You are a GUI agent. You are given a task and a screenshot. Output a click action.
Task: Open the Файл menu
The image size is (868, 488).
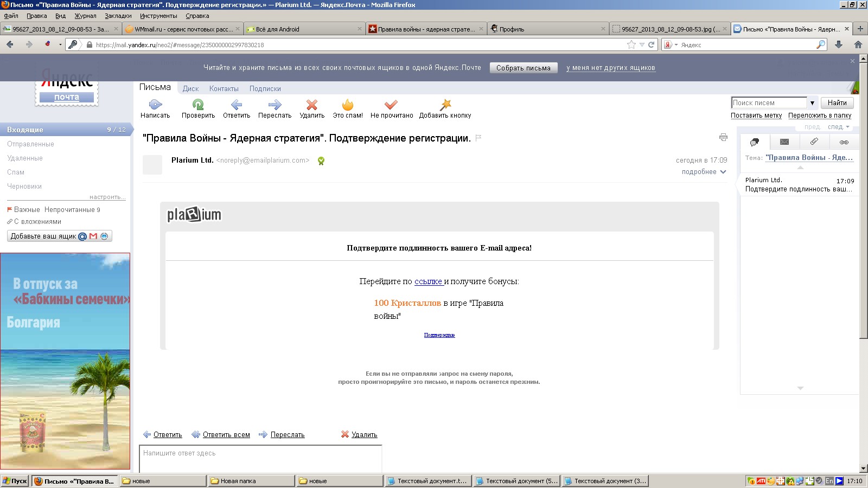coord(11,16)
